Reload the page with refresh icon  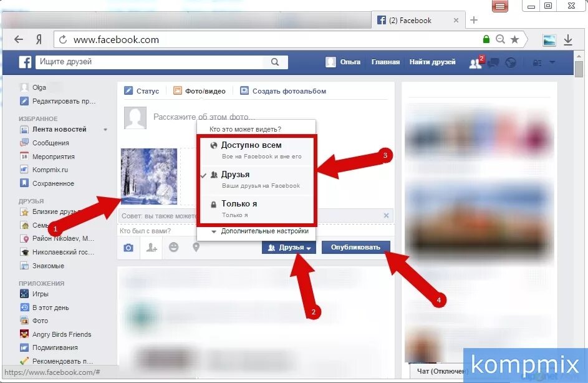[x=63, y=39]
